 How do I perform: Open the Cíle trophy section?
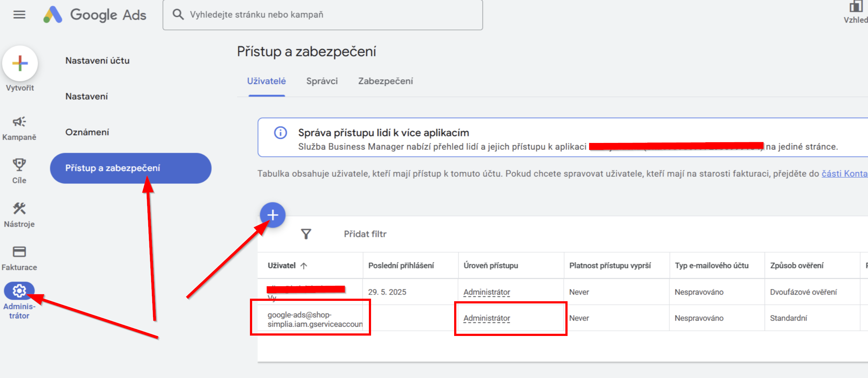pos(19,171)
